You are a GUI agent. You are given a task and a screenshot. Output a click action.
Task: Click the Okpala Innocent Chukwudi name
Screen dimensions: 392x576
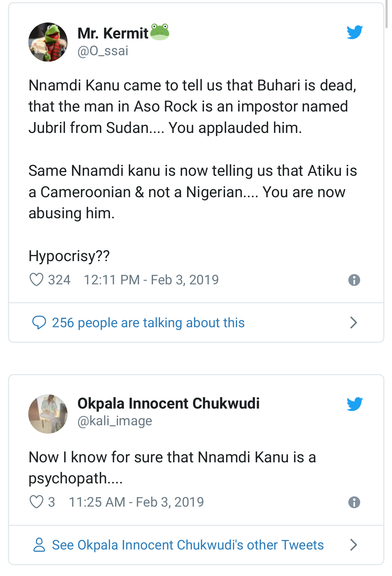168,403
